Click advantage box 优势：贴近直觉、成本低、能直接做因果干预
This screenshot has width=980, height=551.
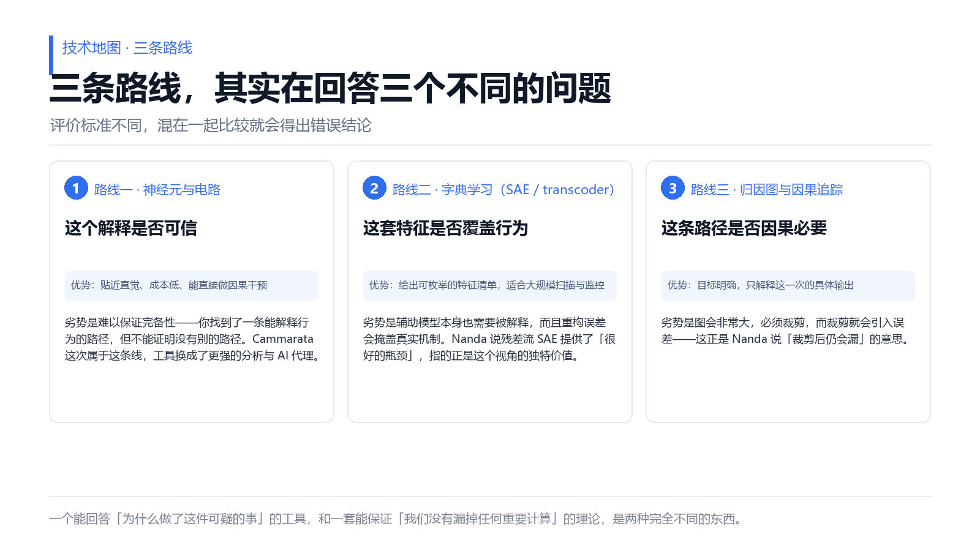point(192,285)
